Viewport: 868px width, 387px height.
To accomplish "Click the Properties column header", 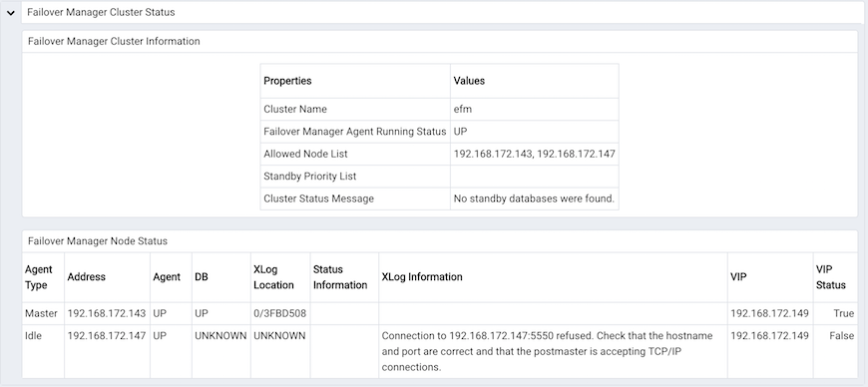I will click(x=287, y=81).
